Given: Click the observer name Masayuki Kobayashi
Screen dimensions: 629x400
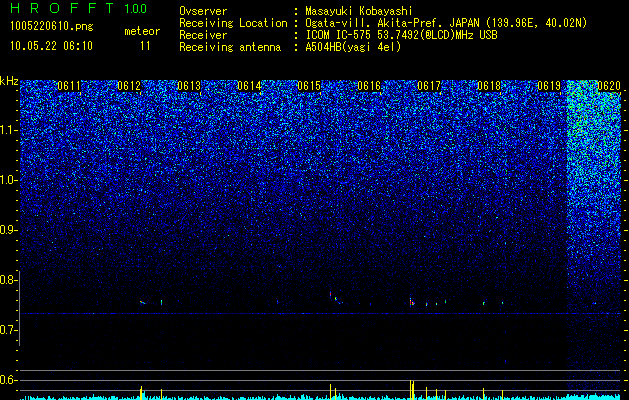Looking at the screenshot, I should [x=359, y=11].
